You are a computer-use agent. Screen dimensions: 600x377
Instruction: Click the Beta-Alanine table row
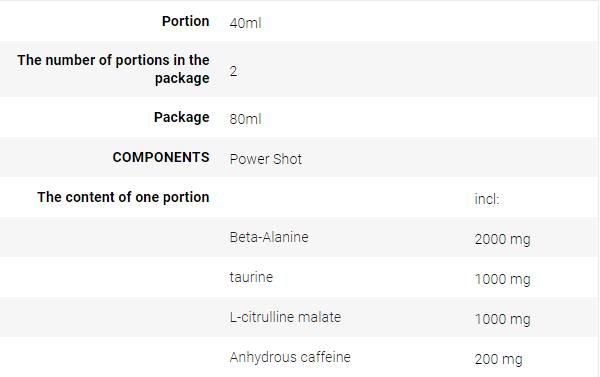point(298,237)
